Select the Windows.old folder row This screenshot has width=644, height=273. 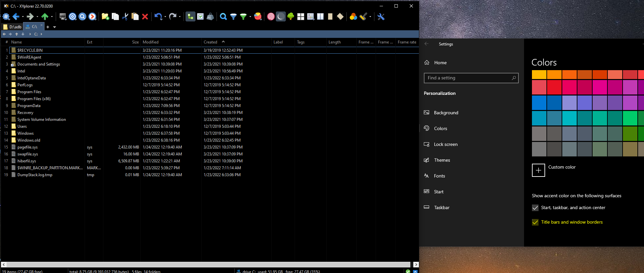210,140
